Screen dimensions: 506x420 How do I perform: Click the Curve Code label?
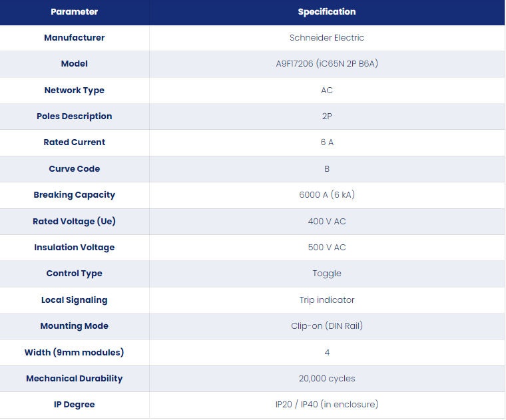tap(74, 168)
